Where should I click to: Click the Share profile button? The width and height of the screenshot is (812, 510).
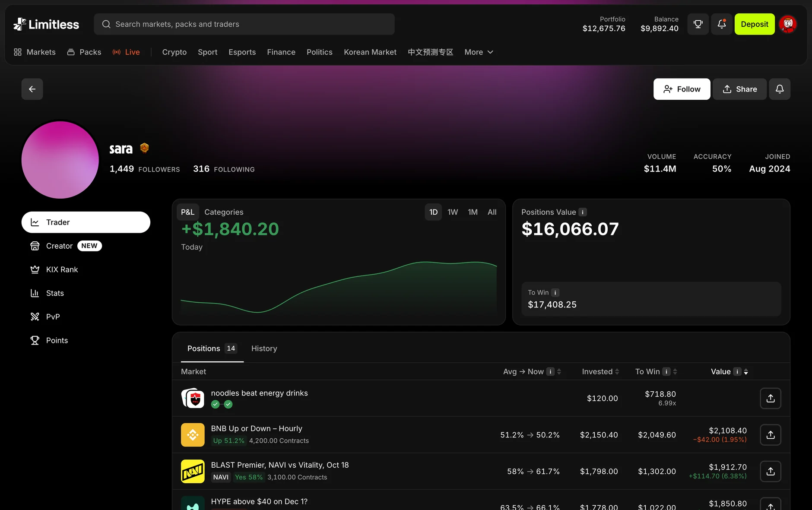(x=739, y=89)
